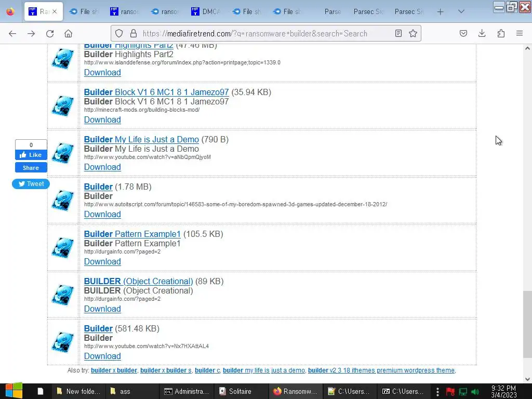Switch to the Notepad++ C:\Users taskbar item
This screenshot has height=399, width=532.
[x=349, y=391]
